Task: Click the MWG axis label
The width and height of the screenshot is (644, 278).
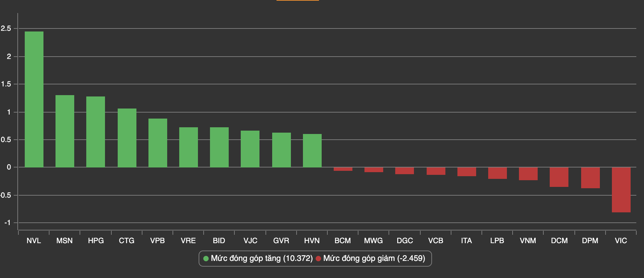Action: [373, 240]
